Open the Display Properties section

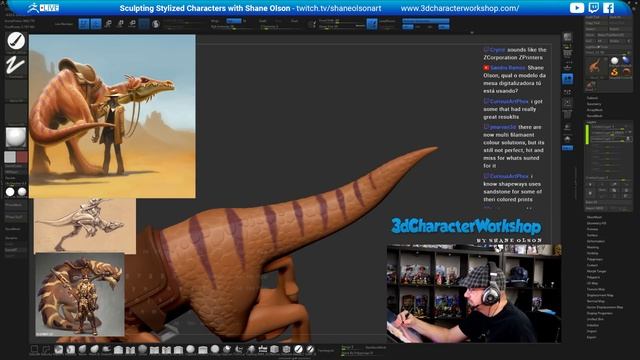pyautogui.click(x=600, y=313)
